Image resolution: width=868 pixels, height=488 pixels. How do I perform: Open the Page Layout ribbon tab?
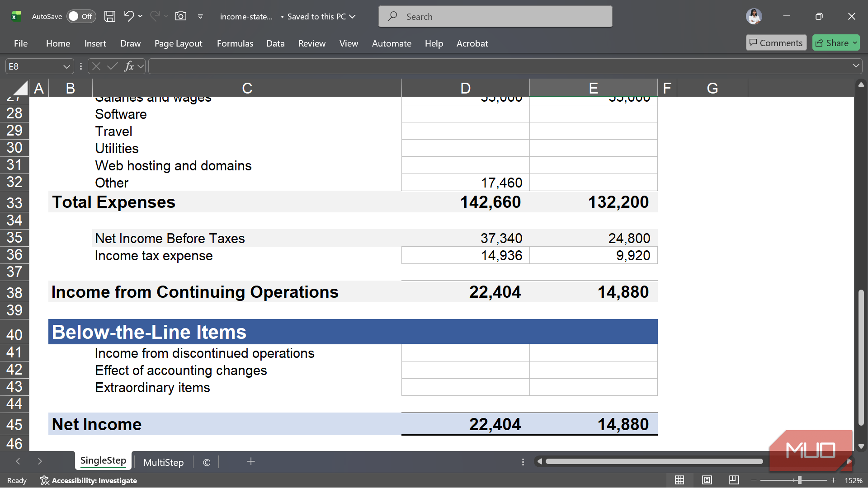178,43
